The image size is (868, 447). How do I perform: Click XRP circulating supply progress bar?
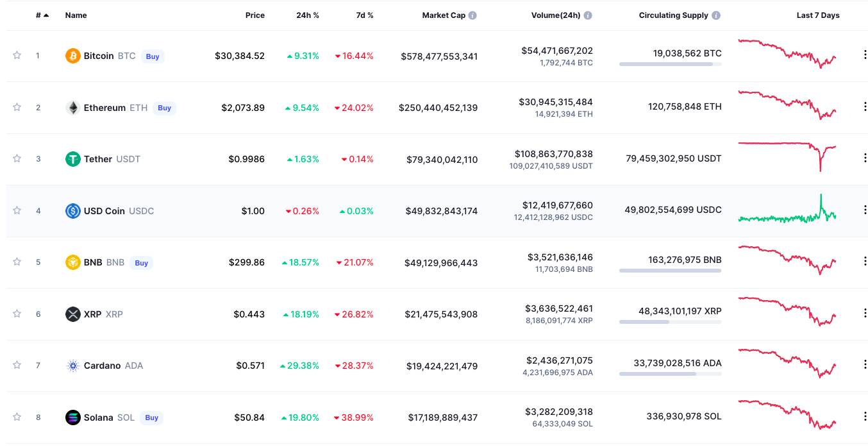[671, 322]
